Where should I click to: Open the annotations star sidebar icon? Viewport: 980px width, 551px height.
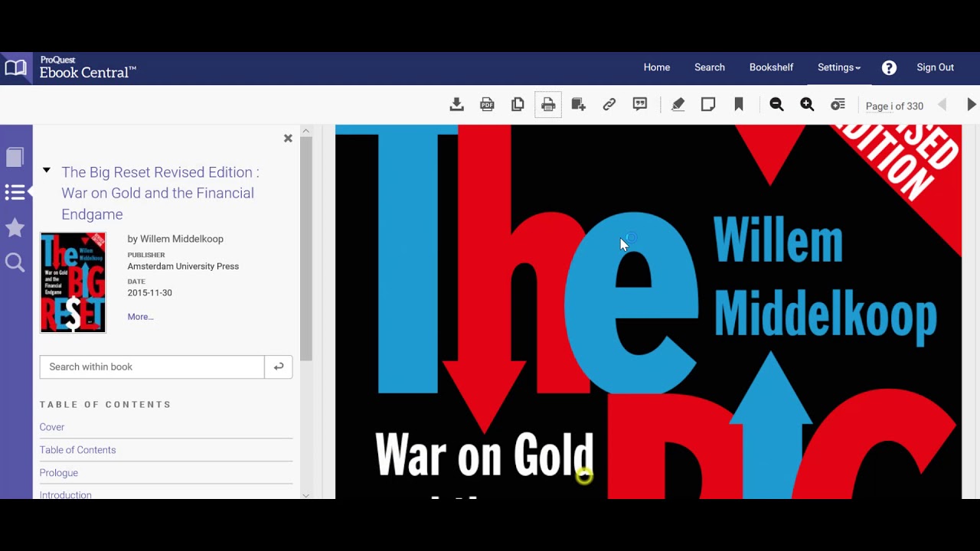click(x=15, y=227)
